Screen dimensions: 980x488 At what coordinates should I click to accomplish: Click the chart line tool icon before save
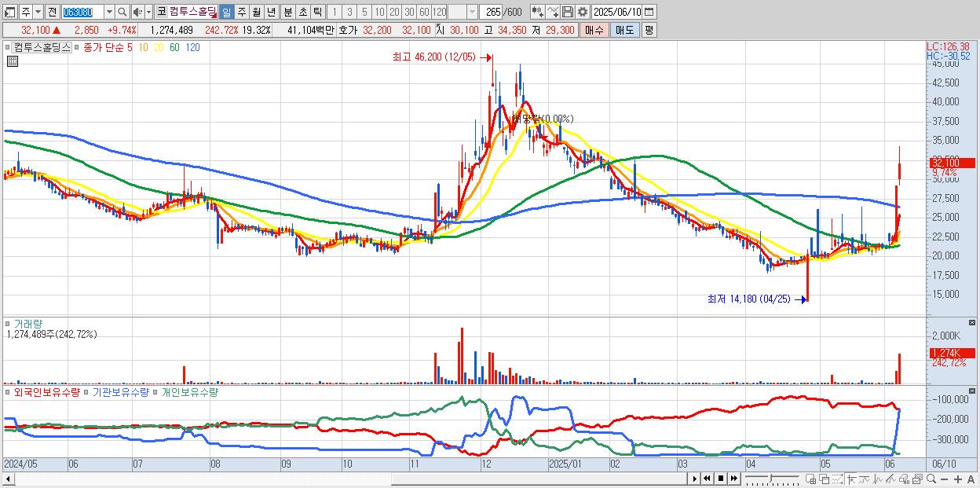pos(553,12)
